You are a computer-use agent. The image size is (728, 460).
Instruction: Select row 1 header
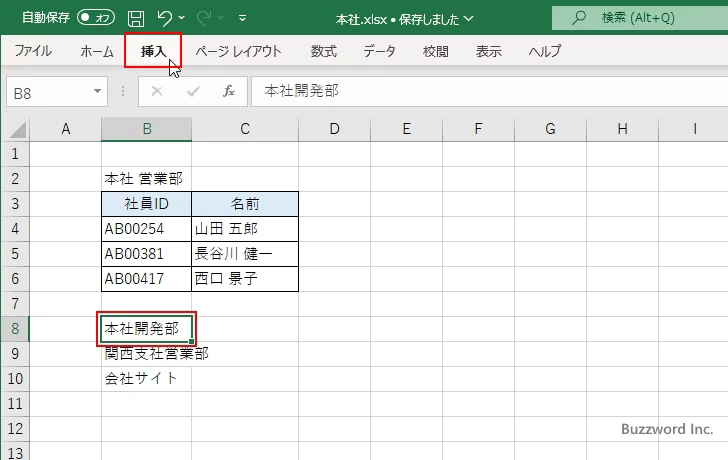click(15, 154)
